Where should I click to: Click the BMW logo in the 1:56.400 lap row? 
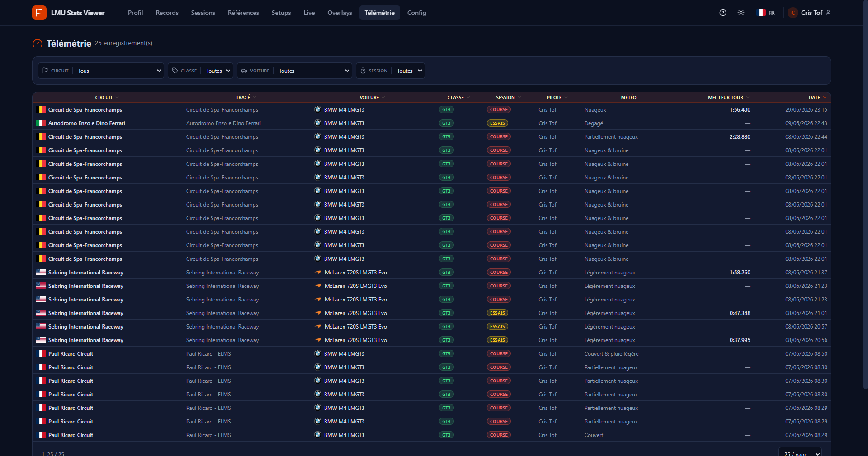(x=318, y=109)
